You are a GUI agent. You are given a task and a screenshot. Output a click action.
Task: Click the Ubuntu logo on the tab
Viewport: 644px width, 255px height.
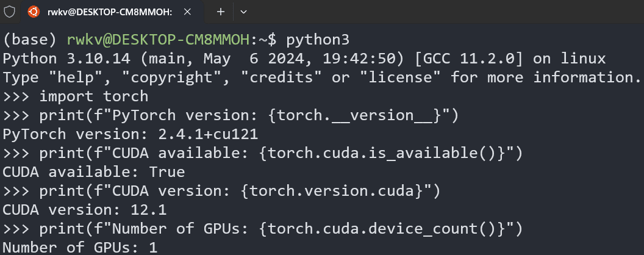click(x=35, y=12)
